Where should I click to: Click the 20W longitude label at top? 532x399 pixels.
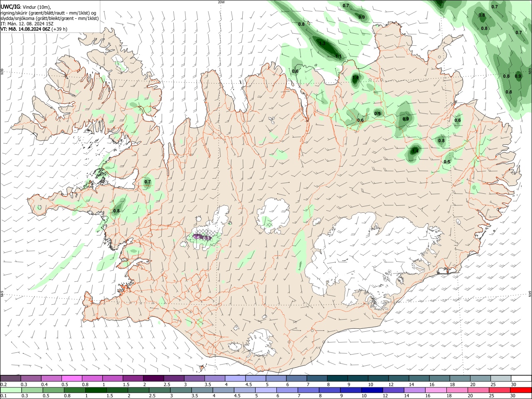tap(221, 2)
